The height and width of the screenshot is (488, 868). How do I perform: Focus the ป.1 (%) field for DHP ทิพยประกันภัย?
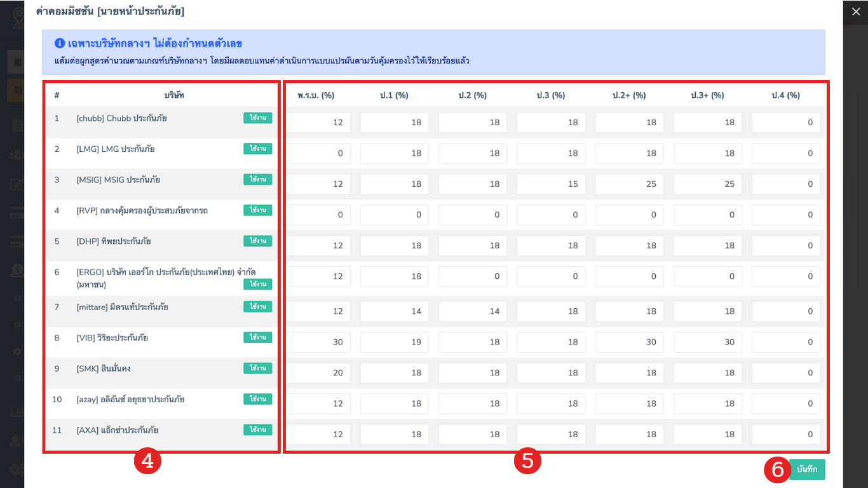tap(394, 246)
